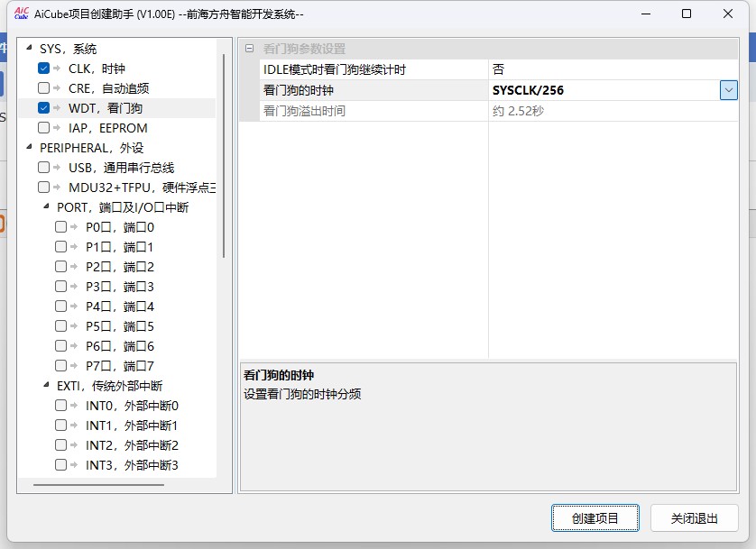Check the P2口 端口2 checkbox

[60, 266]
